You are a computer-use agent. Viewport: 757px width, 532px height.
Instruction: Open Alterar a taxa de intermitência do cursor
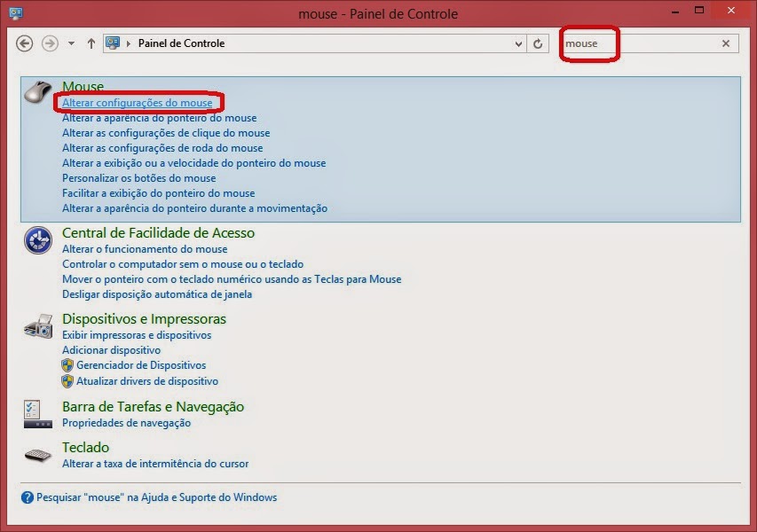click(x=155, y=464)
